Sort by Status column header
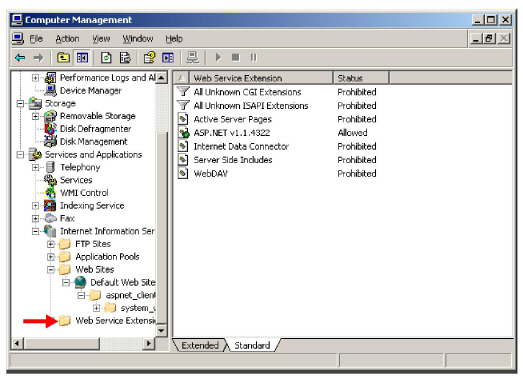The image size is (523, 389). 361,78
